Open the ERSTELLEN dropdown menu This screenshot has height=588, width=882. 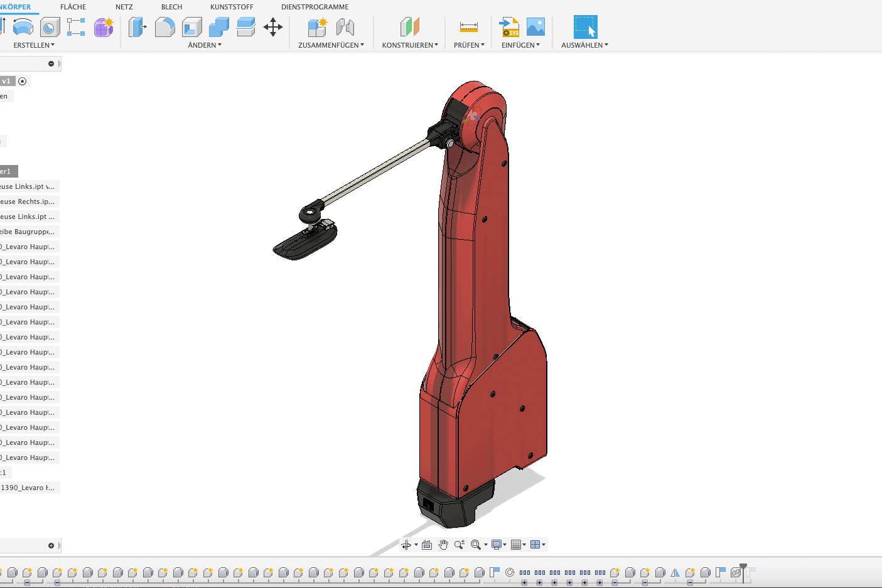click(x=34, y=45)
